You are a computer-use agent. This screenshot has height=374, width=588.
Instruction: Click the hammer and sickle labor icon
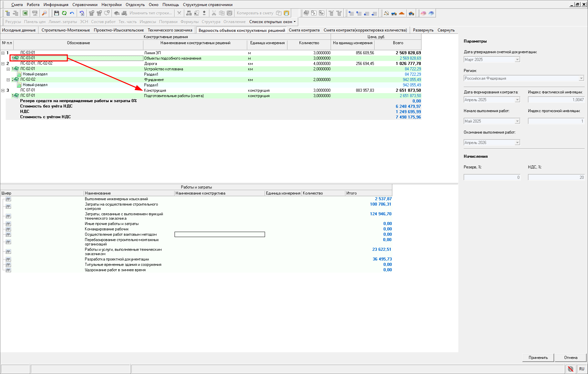(386, 13)
